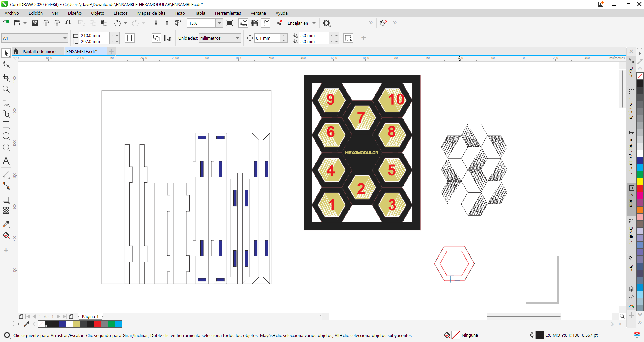Open the Efectos menu
644x342 pixels.
(x=121, y=13)
